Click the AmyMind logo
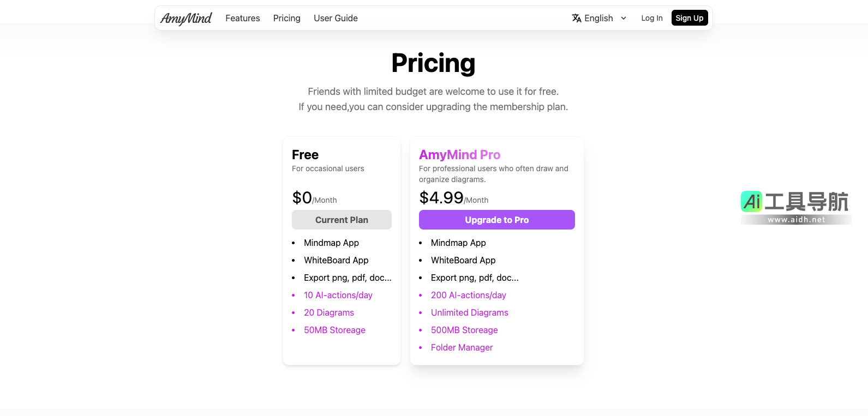868x416 pixels. coord(186,19)
